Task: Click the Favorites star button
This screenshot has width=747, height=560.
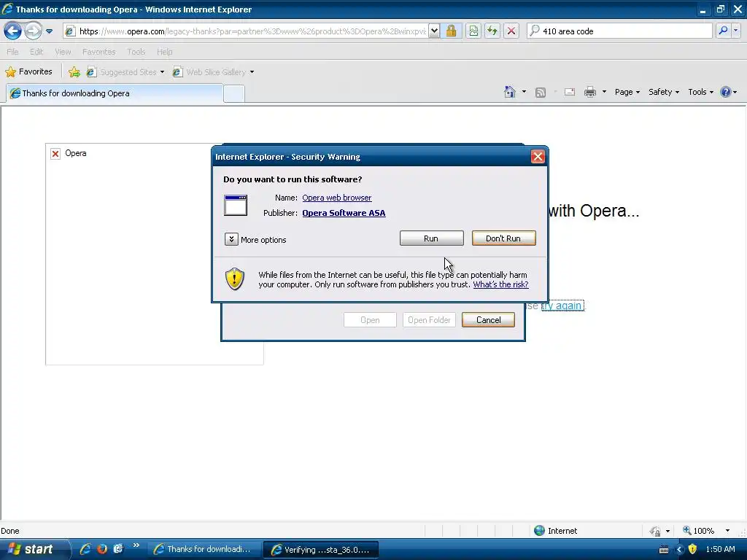Action: click(28, 72)
